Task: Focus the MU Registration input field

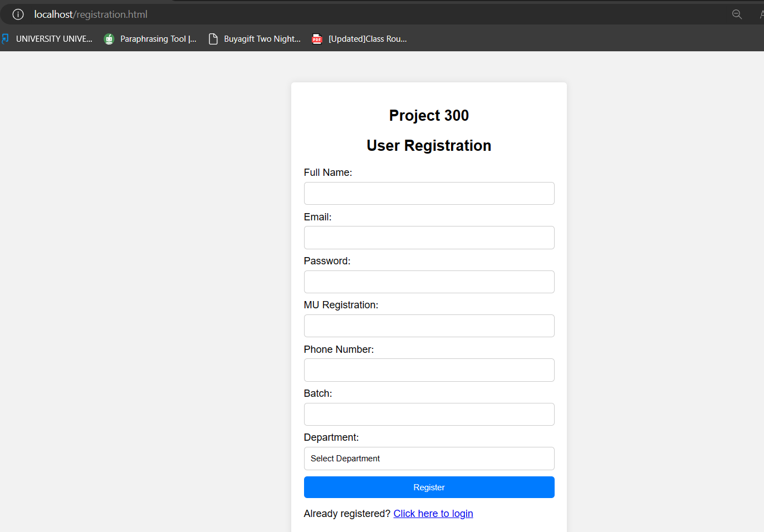Action: pyautogui.click(x=429, y=326)
